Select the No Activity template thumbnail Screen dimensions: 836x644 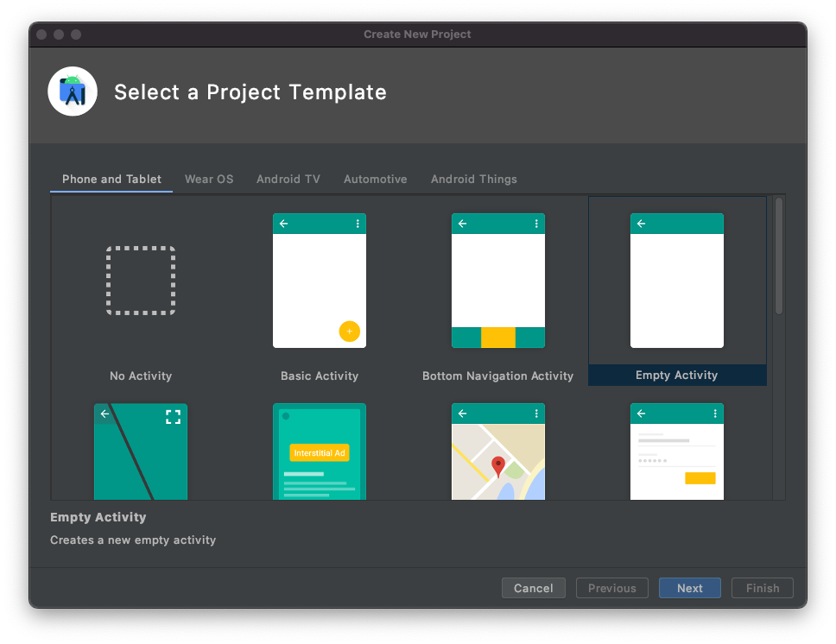[x=141, y=281]
